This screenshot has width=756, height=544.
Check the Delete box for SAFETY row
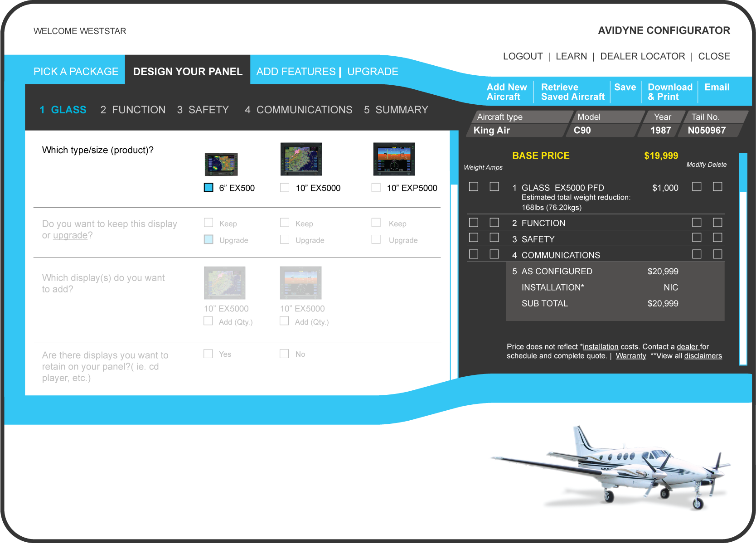pos(717,238)
